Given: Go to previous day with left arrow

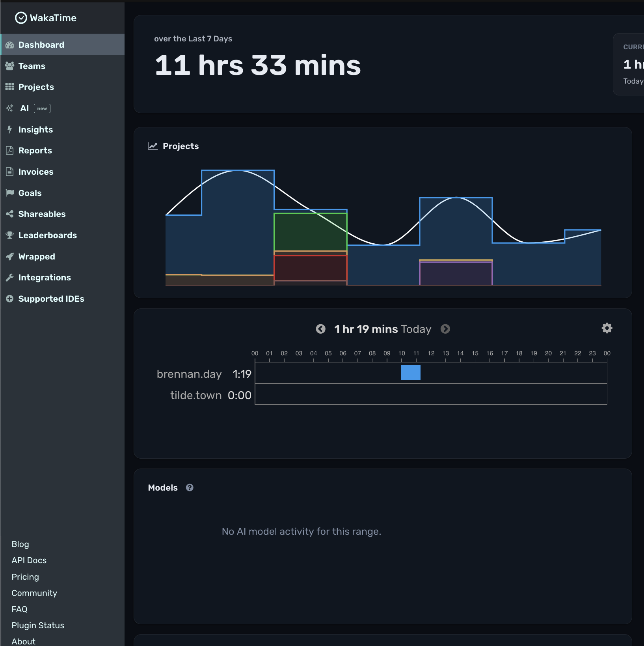Looking at the screenshot, I should click(321, 329).
